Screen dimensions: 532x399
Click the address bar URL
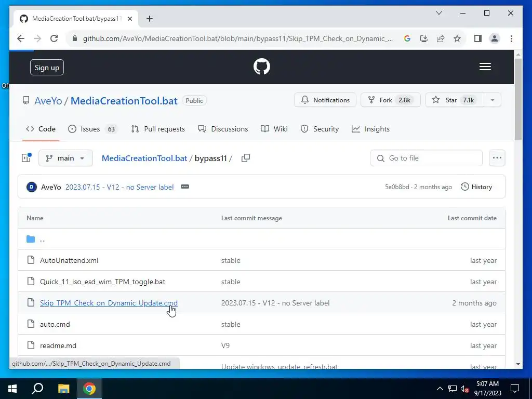pyautogui.click(x=238, y=38)
